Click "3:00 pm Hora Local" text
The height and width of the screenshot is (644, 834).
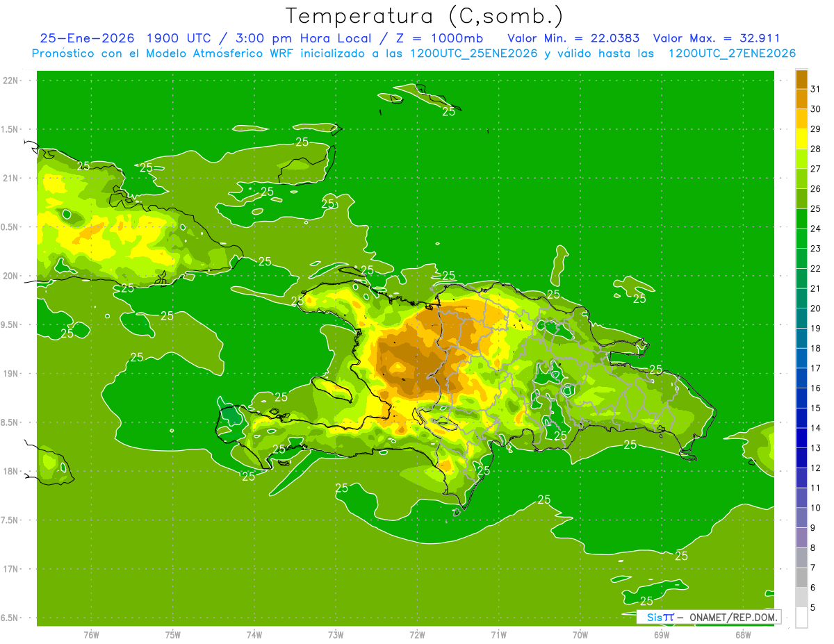302,38
